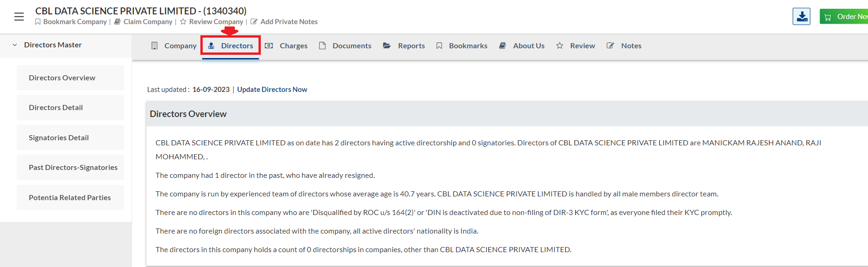This screenshot has width=868, height=267.
Task: Switch to the Bookmarks tab
Action: tap(462, 46)
